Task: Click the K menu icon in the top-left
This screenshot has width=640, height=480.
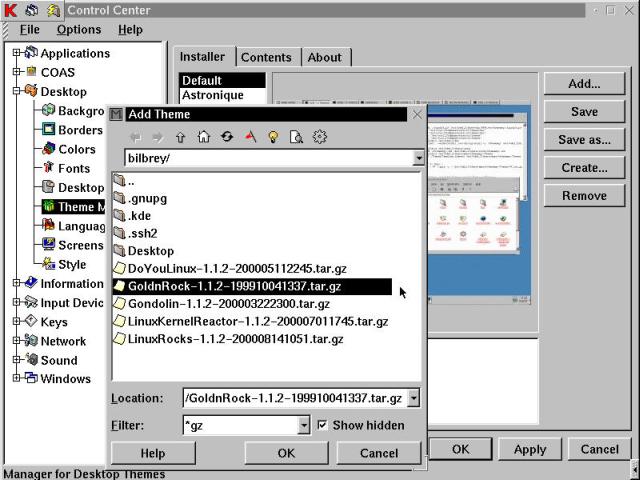Action: (x=9, y=10)
